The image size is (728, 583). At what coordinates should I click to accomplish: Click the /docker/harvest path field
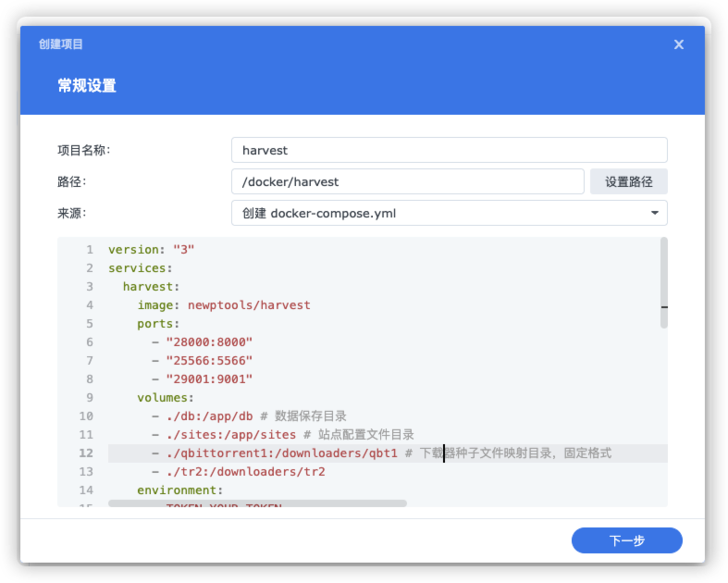click(x=408, y=181)
